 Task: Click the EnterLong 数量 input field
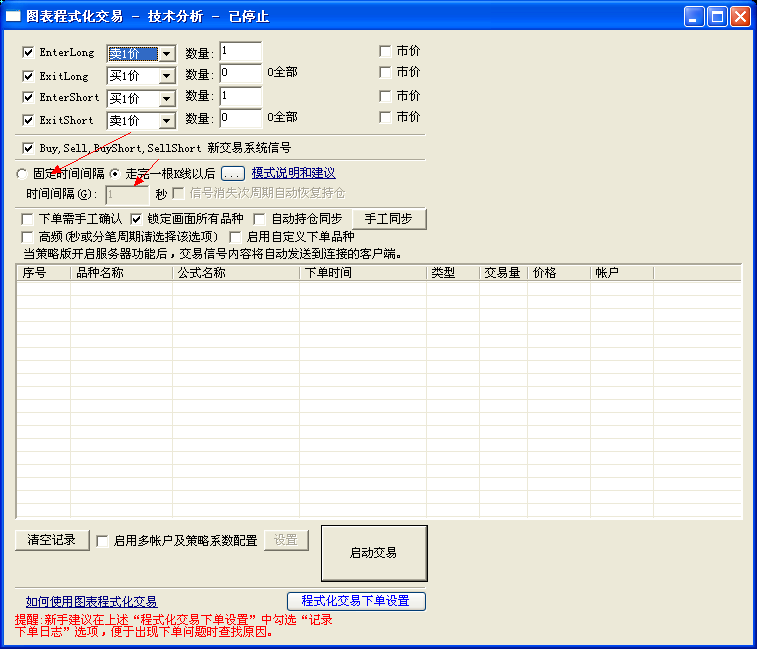[240, 52]
